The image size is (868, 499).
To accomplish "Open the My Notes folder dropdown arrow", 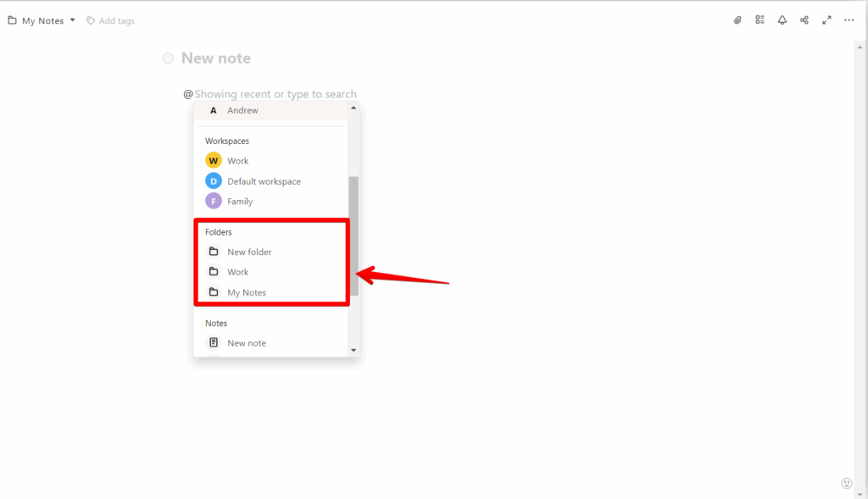I will coord(73,20).
